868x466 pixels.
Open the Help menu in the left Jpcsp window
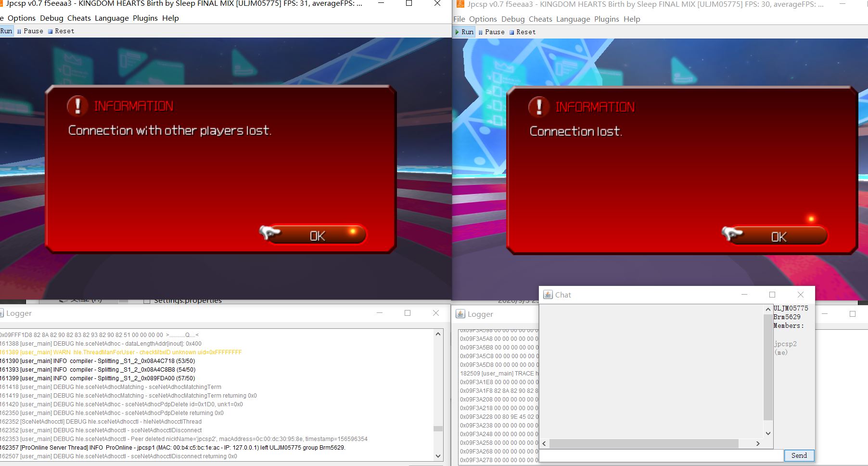coord(170,18)
